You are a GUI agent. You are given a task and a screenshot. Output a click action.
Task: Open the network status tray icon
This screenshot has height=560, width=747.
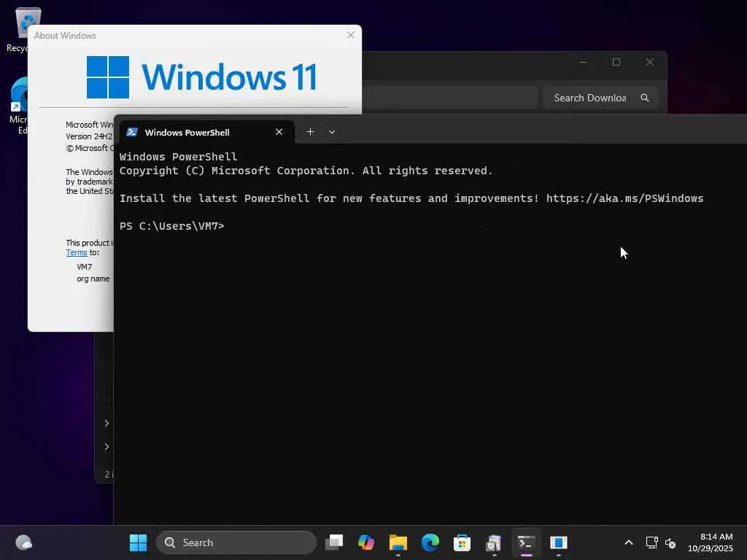651,542
